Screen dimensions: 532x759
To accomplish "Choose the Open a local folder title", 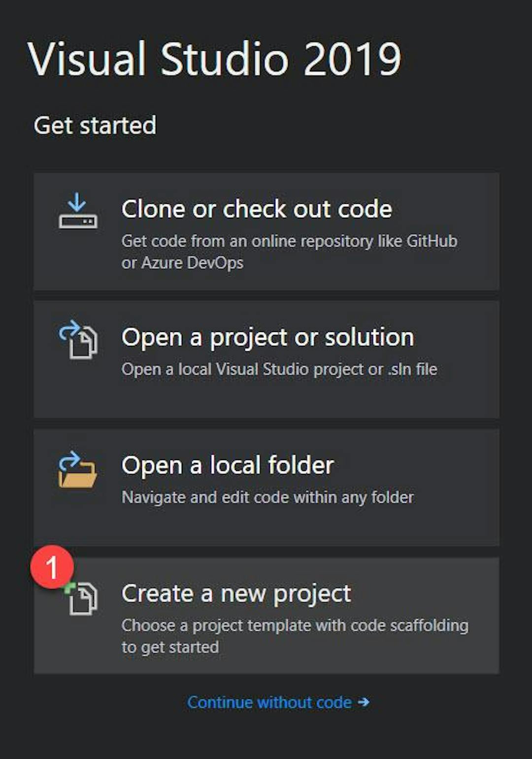I will 228,465.
